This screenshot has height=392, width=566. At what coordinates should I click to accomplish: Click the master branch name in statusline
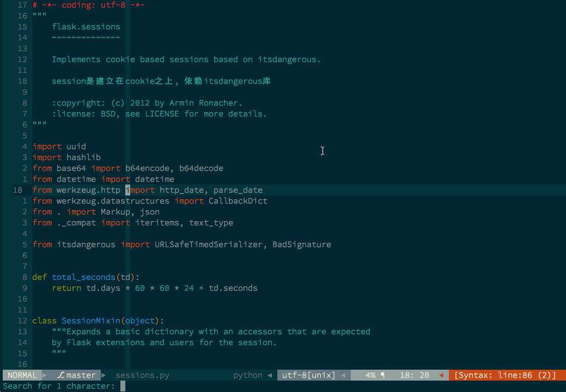point(81,375)
